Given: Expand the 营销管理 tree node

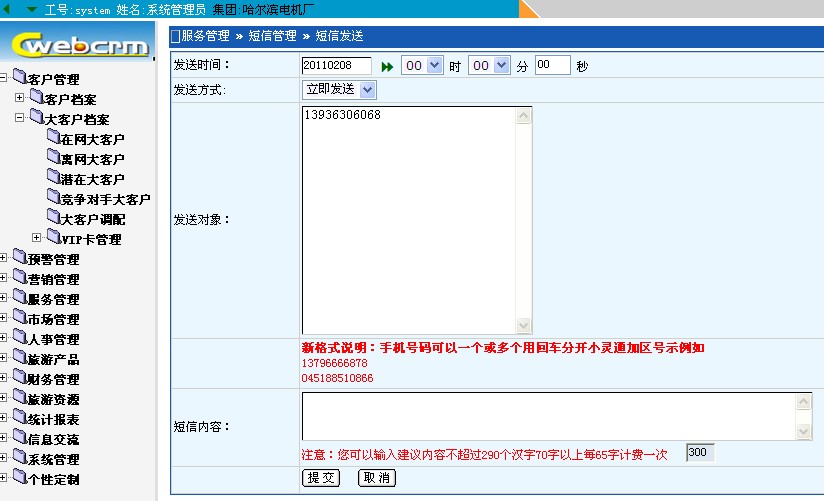Looking at the screenshot, I should pyautogui.click(x=4, y=278).
